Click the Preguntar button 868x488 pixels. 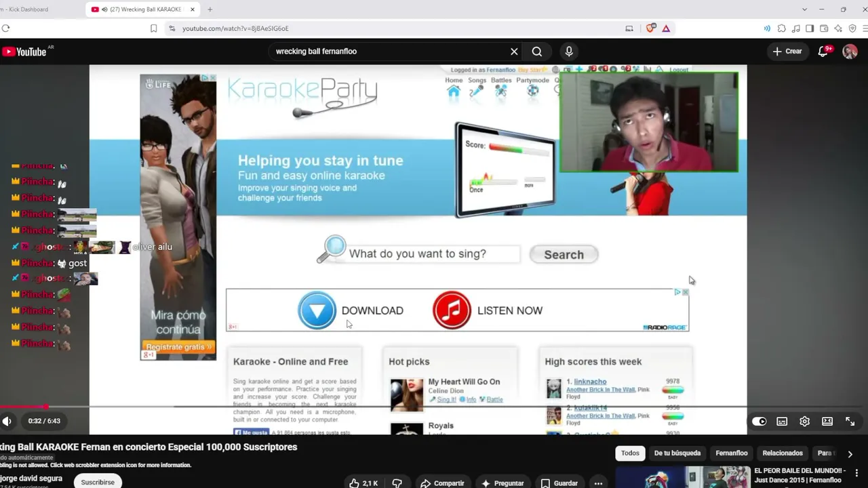point(502,483)
